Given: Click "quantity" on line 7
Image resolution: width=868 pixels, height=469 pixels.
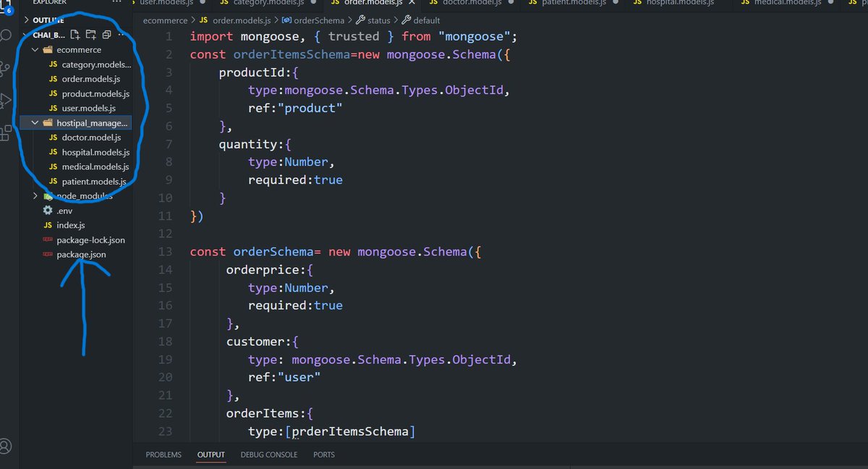Looking at the screenshot, I should coord(248,144).
